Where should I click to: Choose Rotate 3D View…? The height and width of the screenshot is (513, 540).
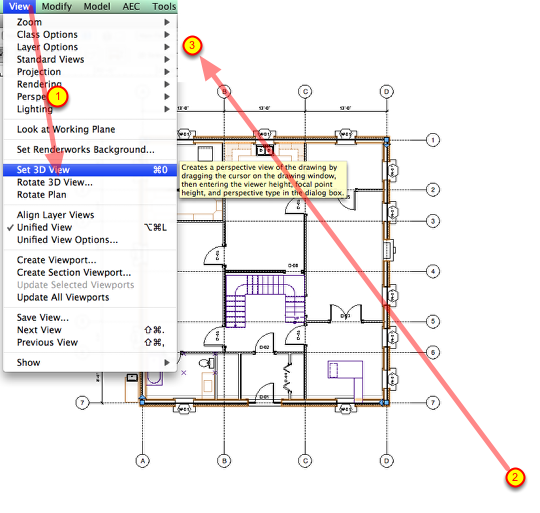(x=90, y=182)
